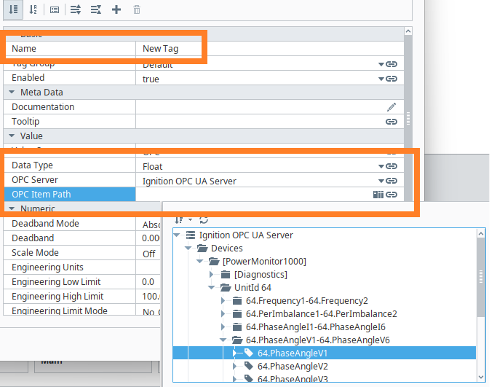Click the Engineering Low Limit value 0.0
This screenshot has width=490, height=388.
point(148,282)
